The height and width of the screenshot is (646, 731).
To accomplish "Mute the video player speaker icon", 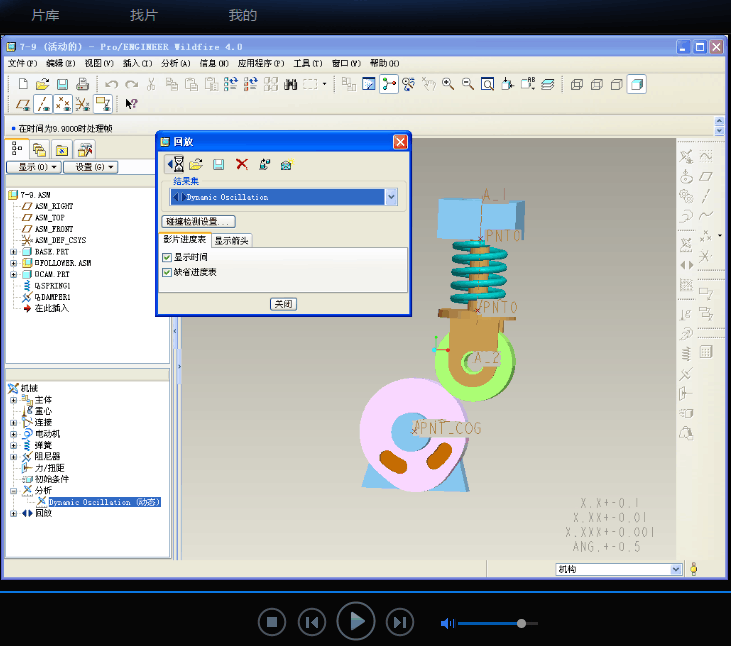I will 447,623.
